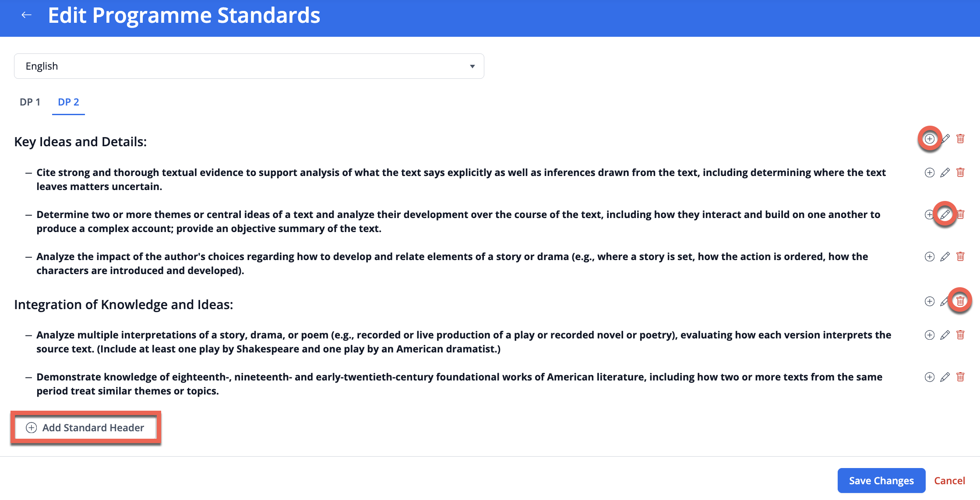Click the Add Standard Header button

coord(85,428)
